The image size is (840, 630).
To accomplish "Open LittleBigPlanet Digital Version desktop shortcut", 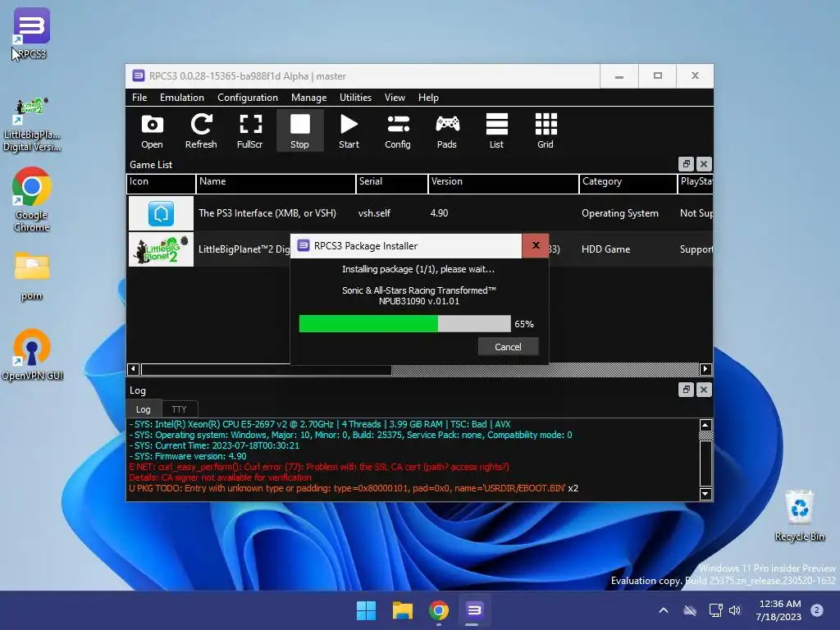I will [31, 125].
